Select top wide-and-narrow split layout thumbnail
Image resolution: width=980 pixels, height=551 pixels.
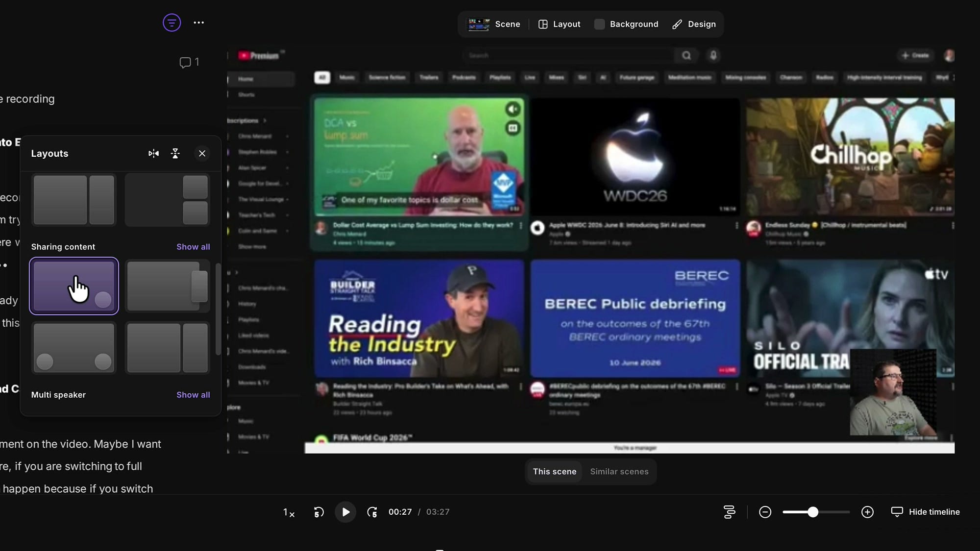(74, 200)
